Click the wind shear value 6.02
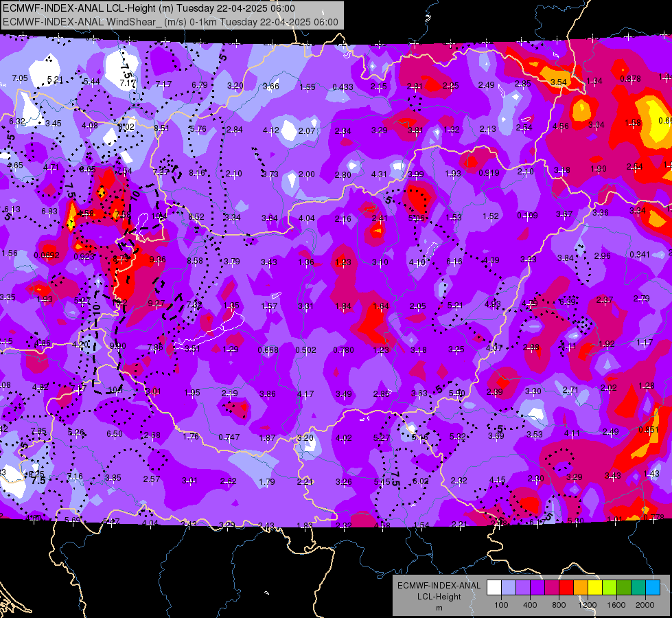The height and width of the screenshot is (618, 672). [x=420, y=481]
